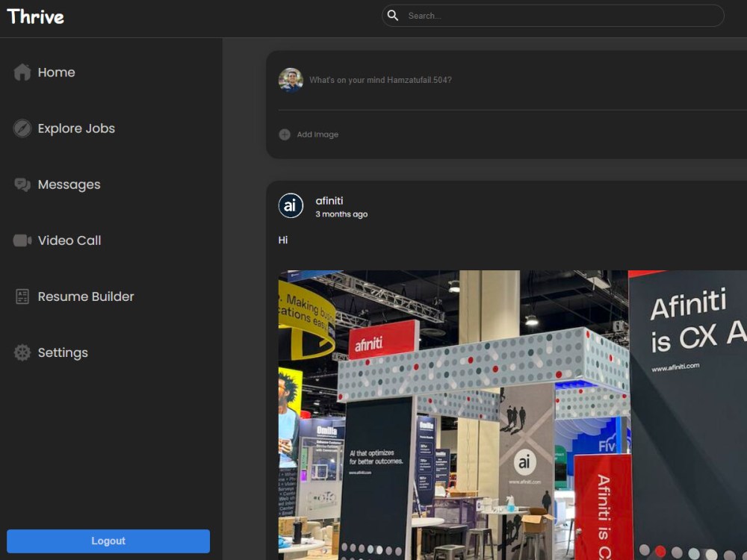Start Video Call from the sidebar
This screenshot has width=747, height=560.
point(69,240)
